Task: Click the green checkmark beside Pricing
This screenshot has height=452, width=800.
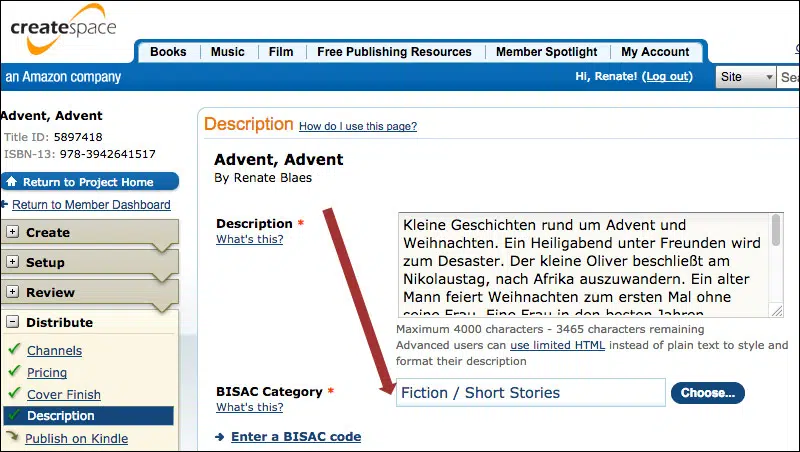Action: click(13, 372)
